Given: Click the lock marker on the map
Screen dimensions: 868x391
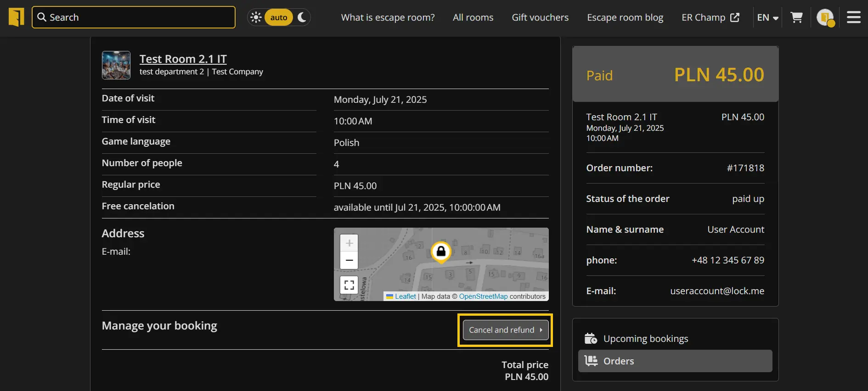Looking at the screenshot, I should click(441, 251).
